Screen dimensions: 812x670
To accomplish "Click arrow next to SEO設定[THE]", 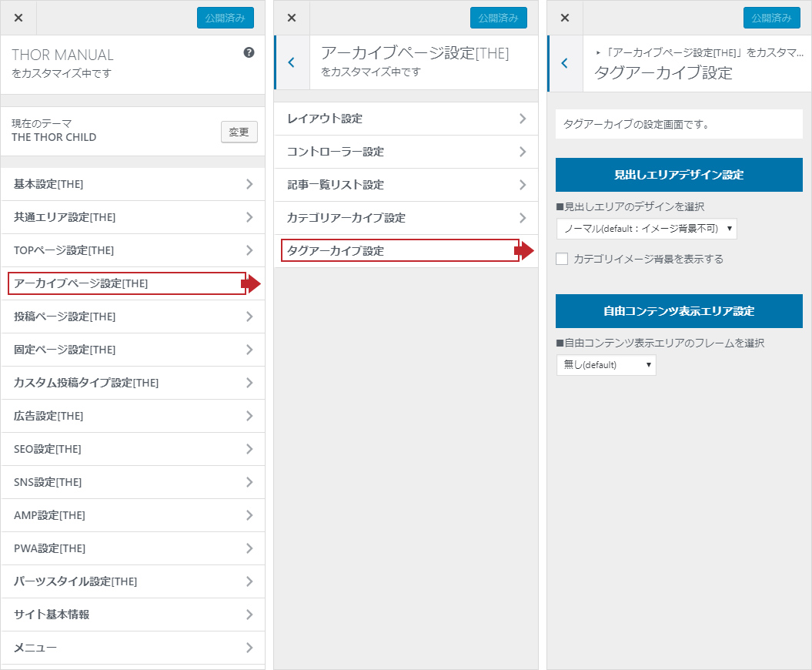I will click(x=249, y=449).
